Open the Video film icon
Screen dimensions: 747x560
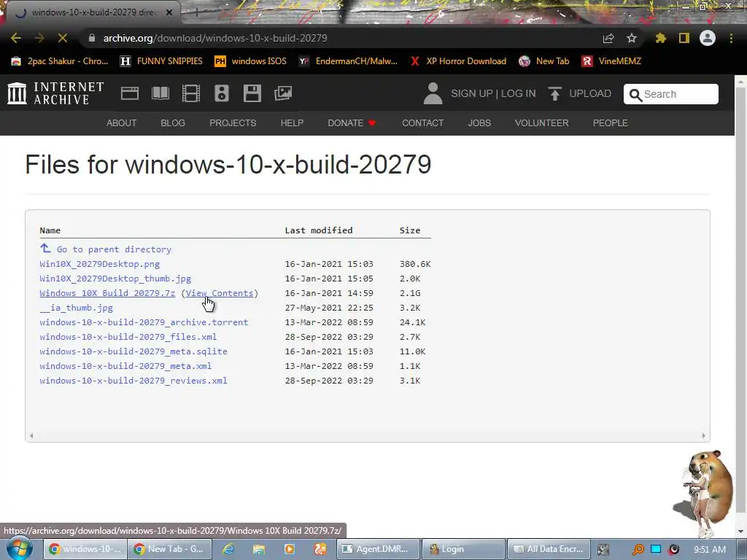(191, 93)
